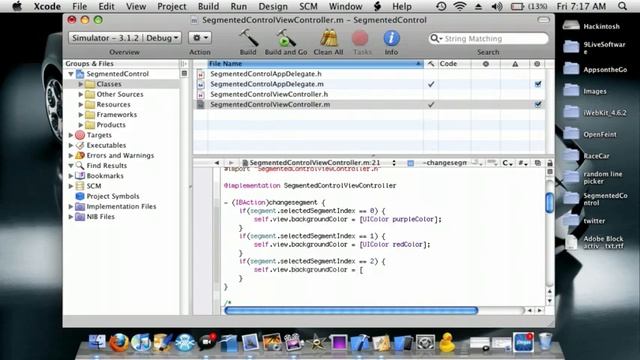Click the editor lock icon
This screenshot has height=360, width=640.
point(549,163)
